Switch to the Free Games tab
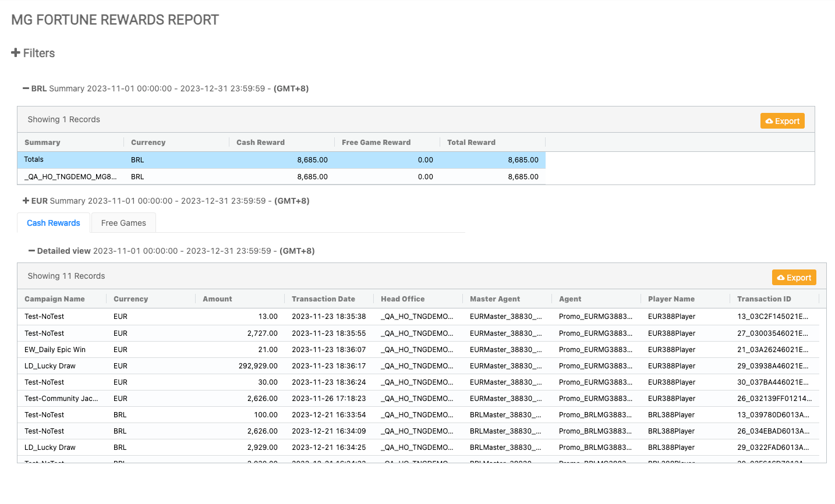Screen dimensions: 835x504 [x=123, y=223]
